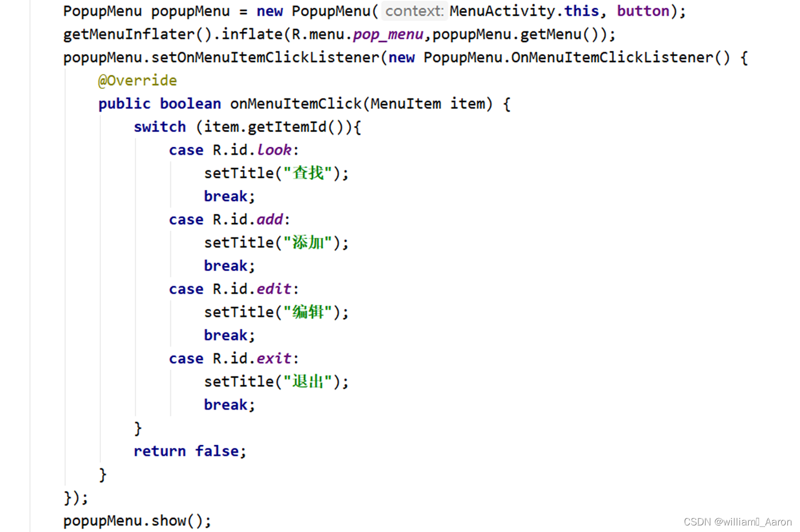Click the 添加 string literal
This screenshot has height=532, width=800.
click(308, 242)
